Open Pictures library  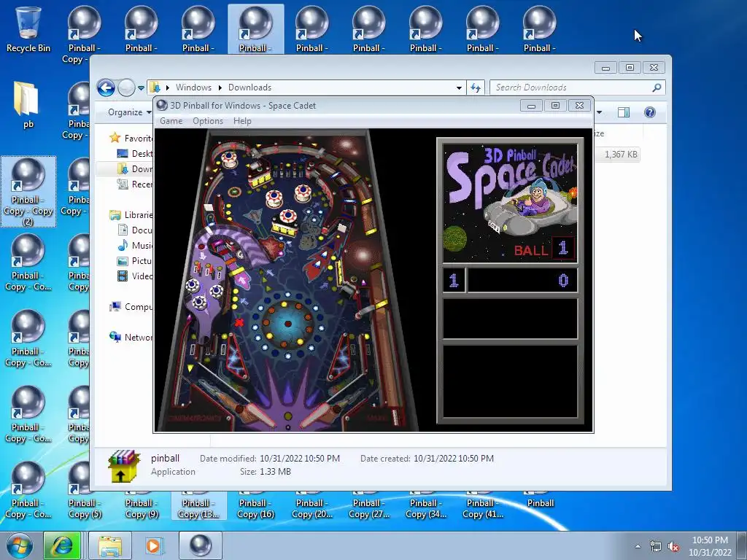pyautogui.click(x=135, y=260)
